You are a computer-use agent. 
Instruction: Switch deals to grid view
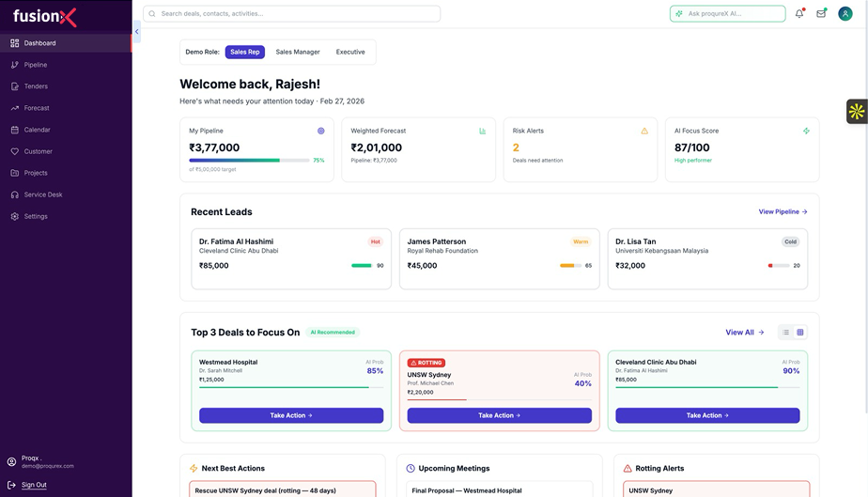tap(800, 332)
